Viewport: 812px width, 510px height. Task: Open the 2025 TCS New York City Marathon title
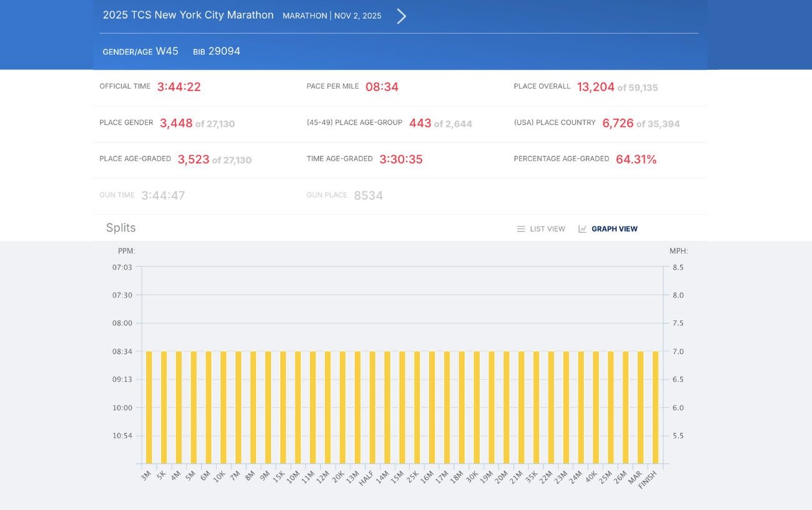(188, 16)
